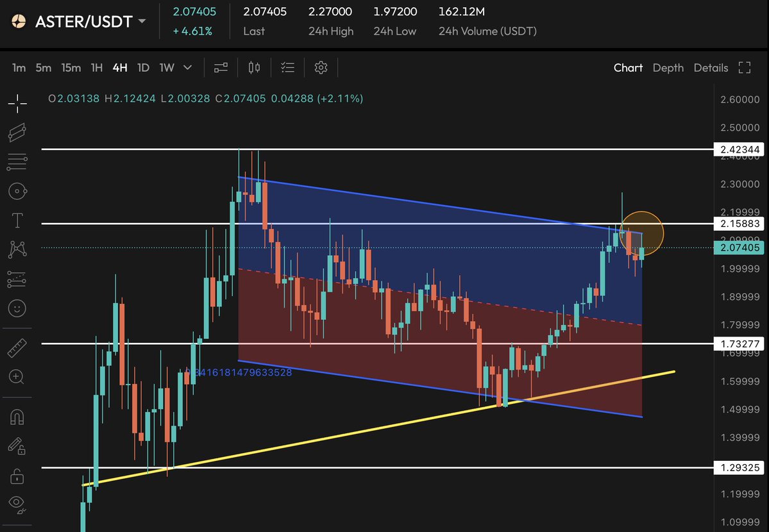Open the chart list options icon
Image resolution: width=769 pixels, height=532 pixels.
coord(287,68)
